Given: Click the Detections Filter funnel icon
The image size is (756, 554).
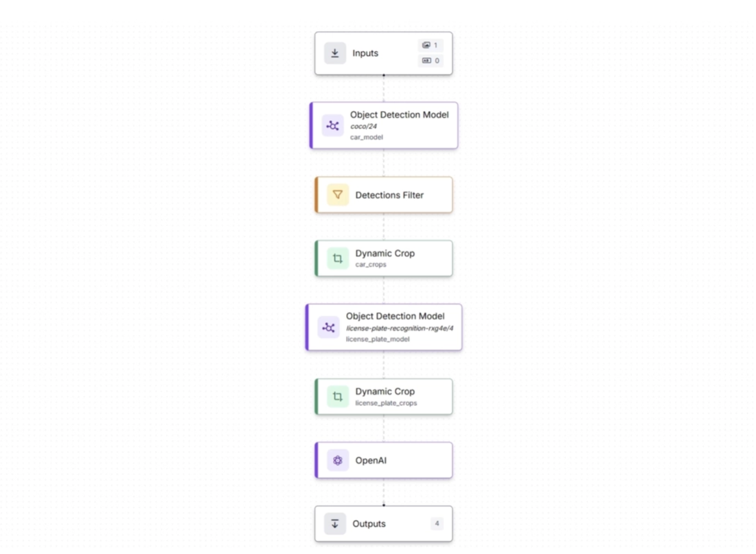Looking at the screenshot, I should [x=338, y=195].
